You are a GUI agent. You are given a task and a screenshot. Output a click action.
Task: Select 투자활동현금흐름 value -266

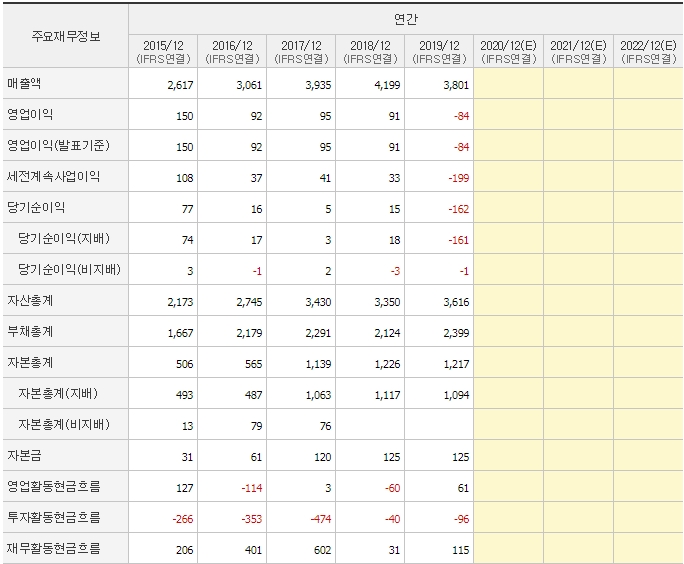[x=183, y=519]
